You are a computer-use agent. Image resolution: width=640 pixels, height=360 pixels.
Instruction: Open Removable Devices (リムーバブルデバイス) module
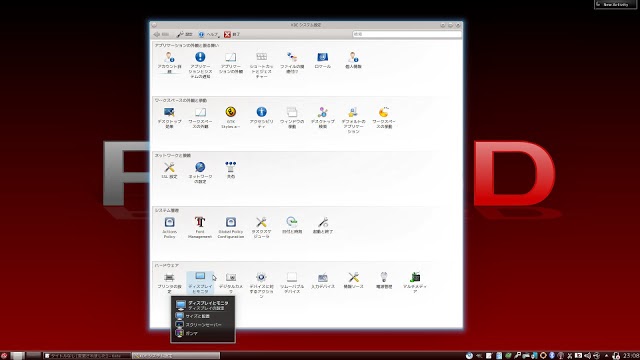click(x=292, y=283)
